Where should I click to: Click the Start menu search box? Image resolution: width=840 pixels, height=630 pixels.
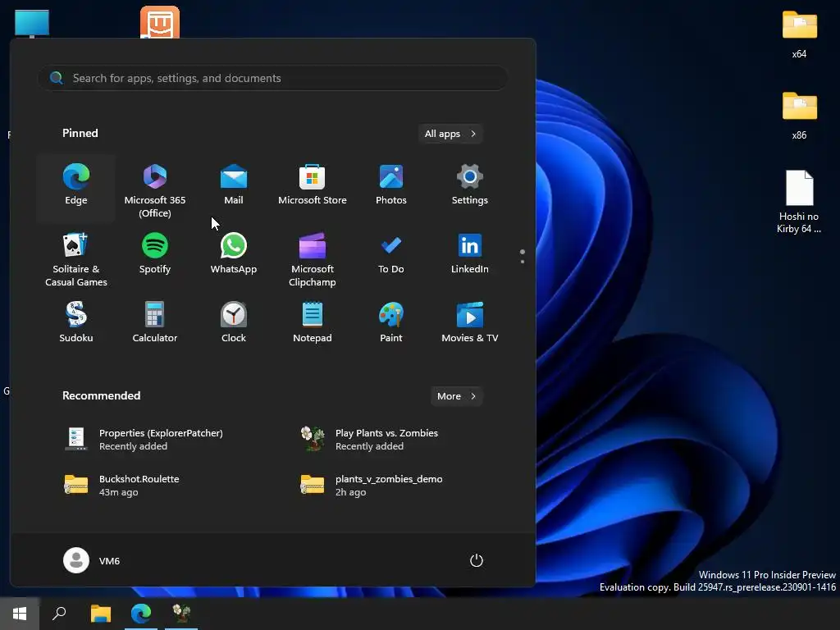272,78
